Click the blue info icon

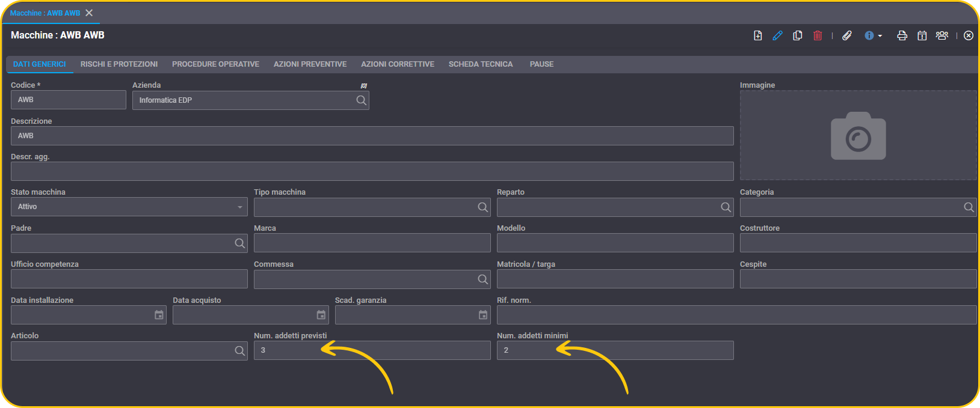(869, 35)
